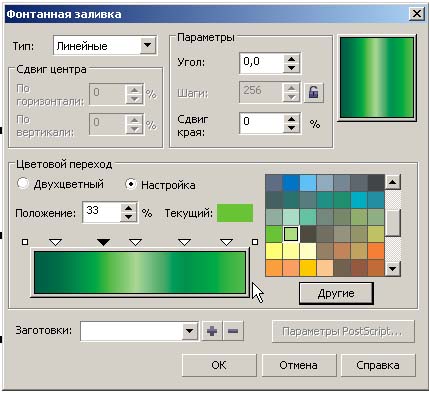Open help with Справка button

378,365
